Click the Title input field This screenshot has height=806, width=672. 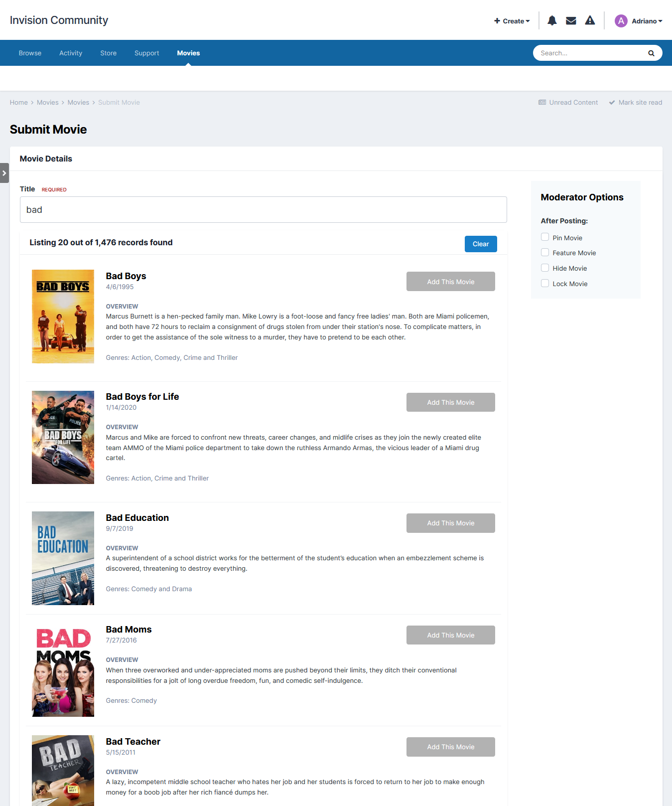pyautogui.click(x=264, y=210)
